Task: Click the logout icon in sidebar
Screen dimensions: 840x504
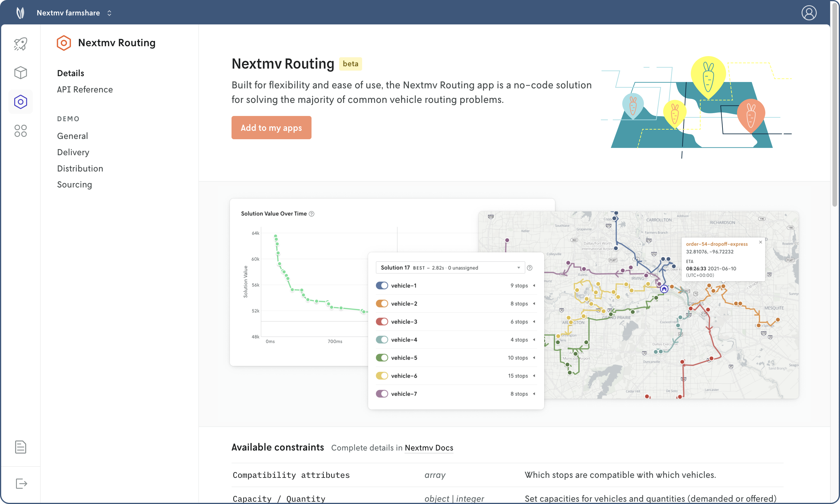Action: pos(21,484)
